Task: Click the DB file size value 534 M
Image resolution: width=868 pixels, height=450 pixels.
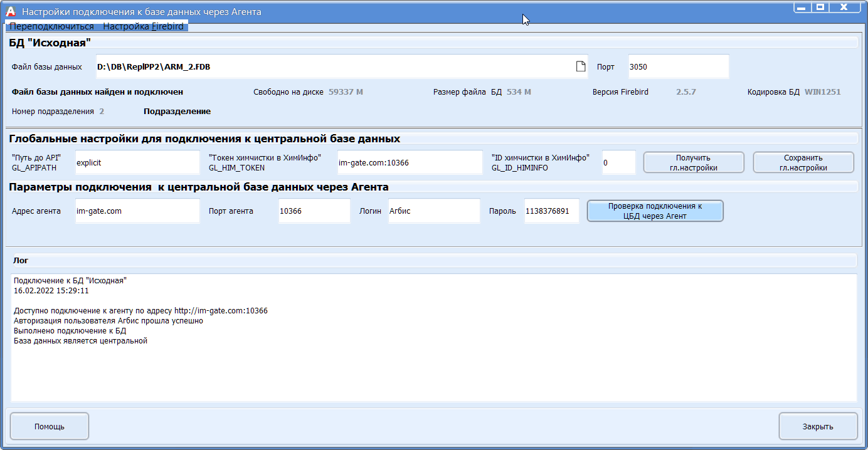Action: (x=519, y=92)
